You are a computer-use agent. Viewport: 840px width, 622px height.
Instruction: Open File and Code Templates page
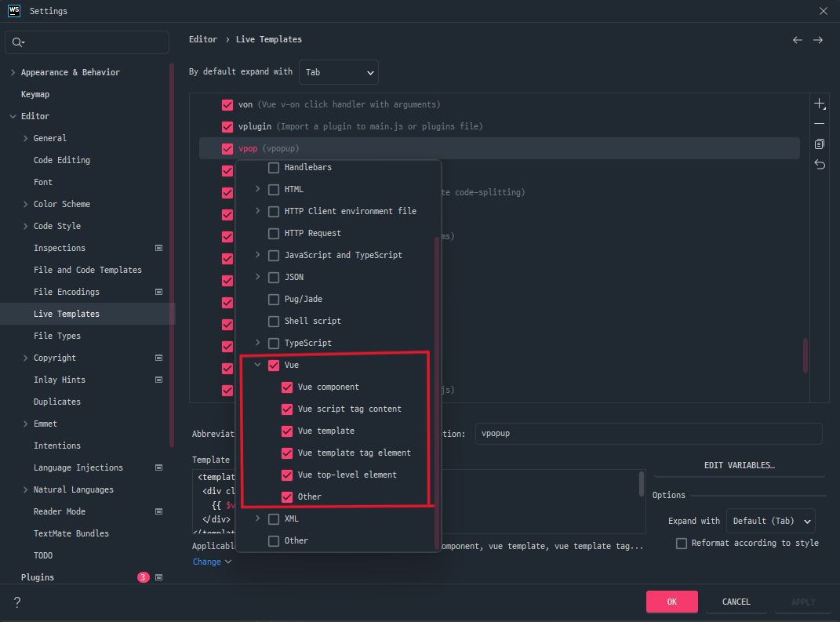(87, 270)
